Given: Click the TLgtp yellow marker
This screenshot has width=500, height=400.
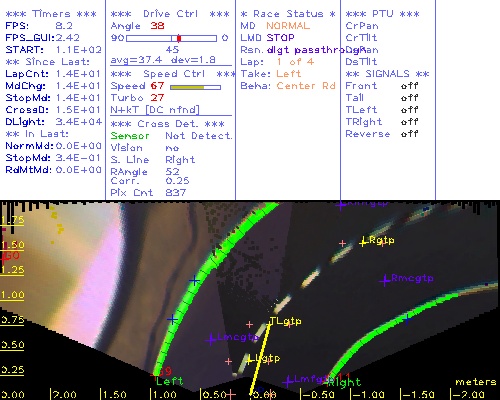Looking at the screenshot, I should pos(270,323).
